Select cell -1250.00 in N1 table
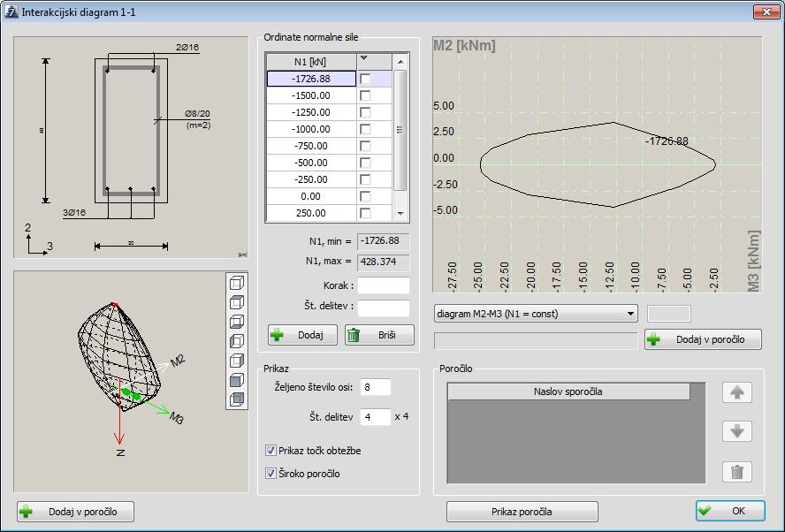Image resolution: width=785 pixels, height=532 pixels. 311,112
